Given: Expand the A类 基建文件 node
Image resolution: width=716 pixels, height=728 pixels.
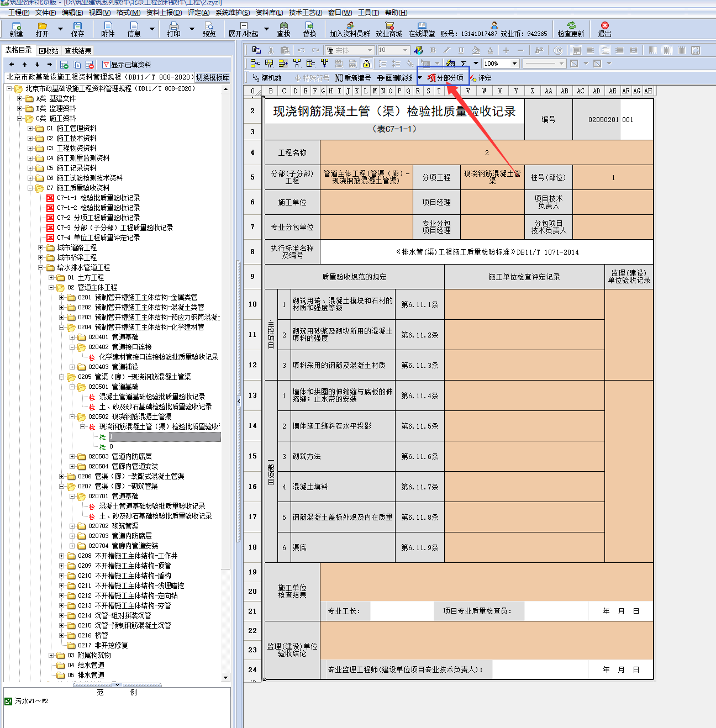Looking at the screenshot, I should tap(20, 99).
